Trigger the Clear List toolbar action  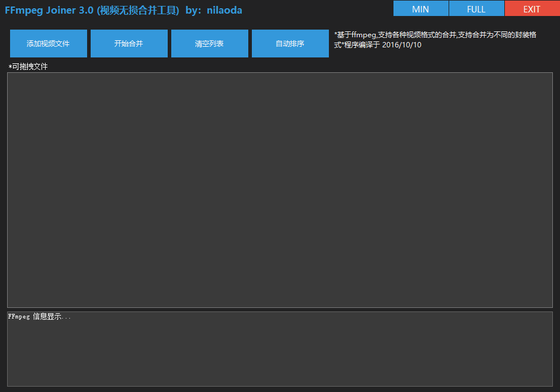click(x=209, y=43)
